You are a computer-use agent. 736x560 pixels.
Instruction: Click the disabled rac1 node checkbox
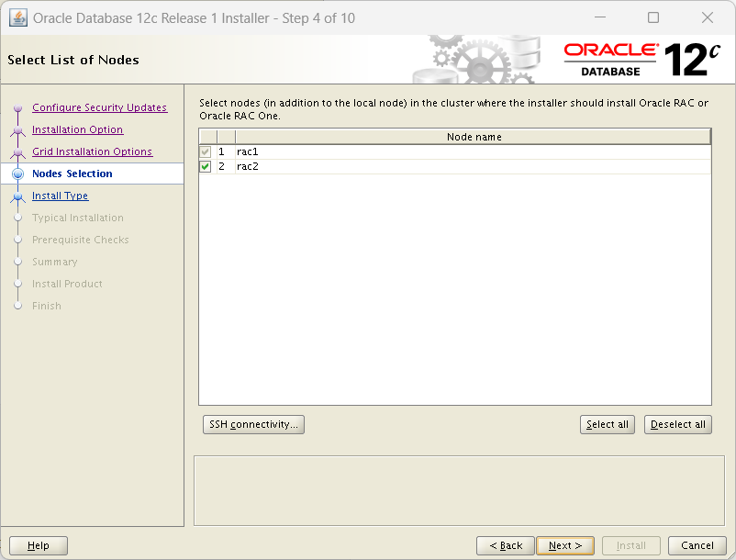pos(206,151)
